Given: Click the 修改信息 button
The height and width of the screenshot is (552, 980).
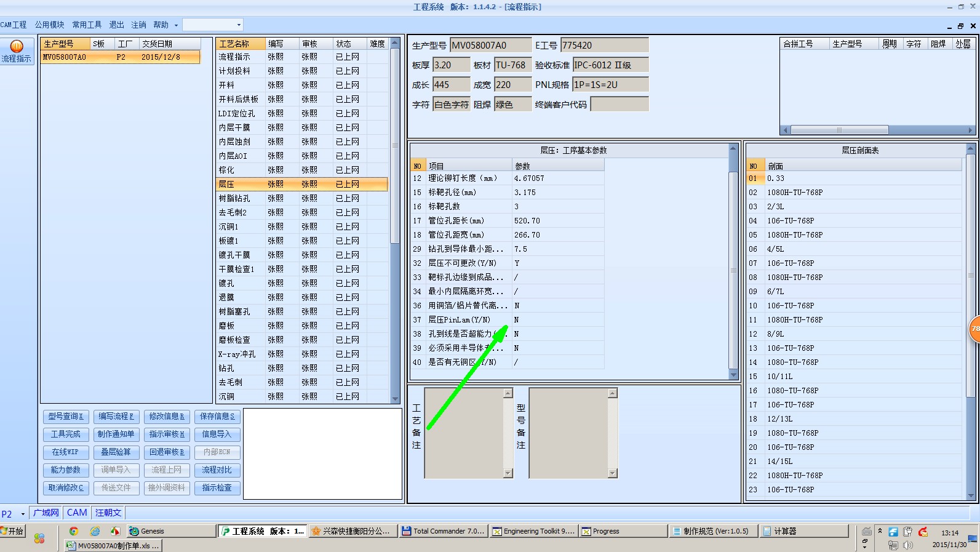Looking at the screenshot, I should (x=167, y=417).
